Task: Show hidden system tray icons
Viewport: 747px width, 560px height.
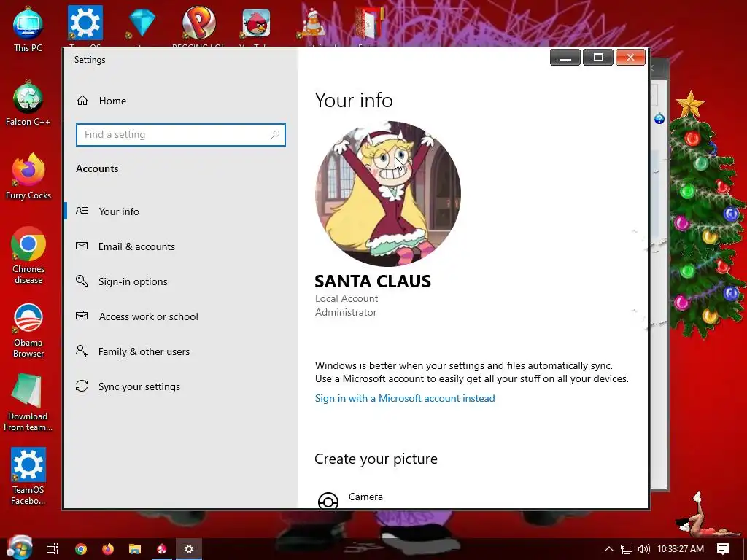Action: 609,549
